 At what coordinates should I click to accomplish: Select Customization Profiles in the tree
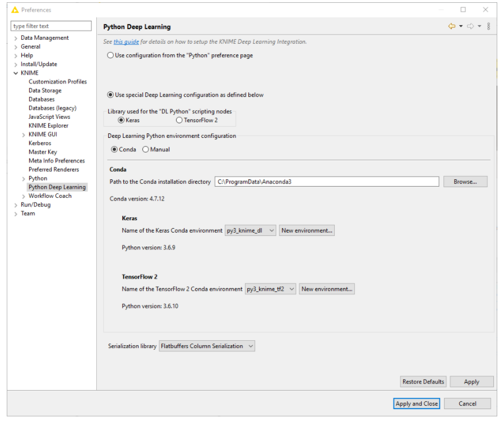(x=58, y=82)
